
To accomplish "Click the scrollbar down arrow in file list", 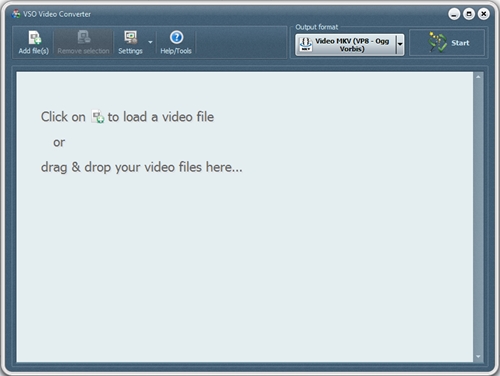I will point(478,356).
